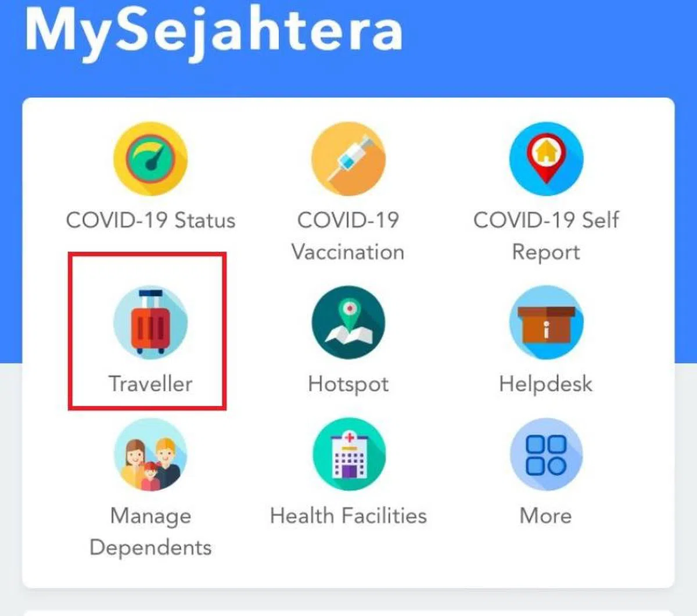The height and width of the screenshot is (616, 697).
Task: Choose the "Traveller" text label
Action: [150, 384]
